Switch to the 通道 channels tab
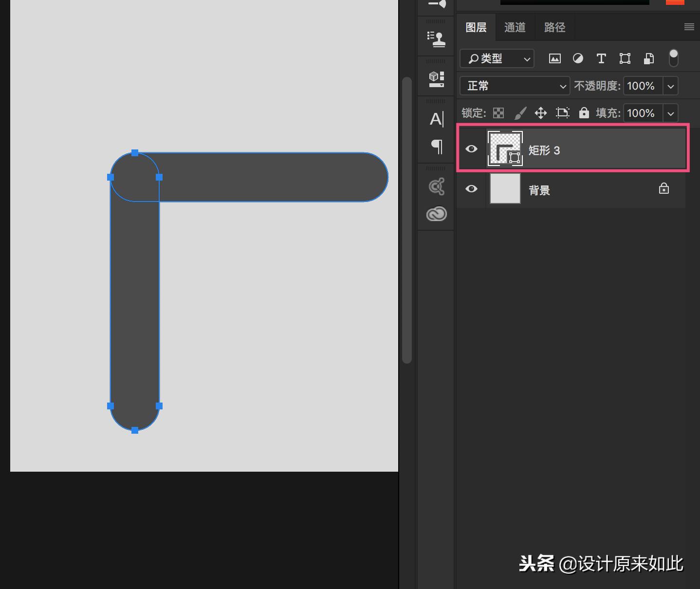Viewport: 700px width, 589px height. click(515, 27)
